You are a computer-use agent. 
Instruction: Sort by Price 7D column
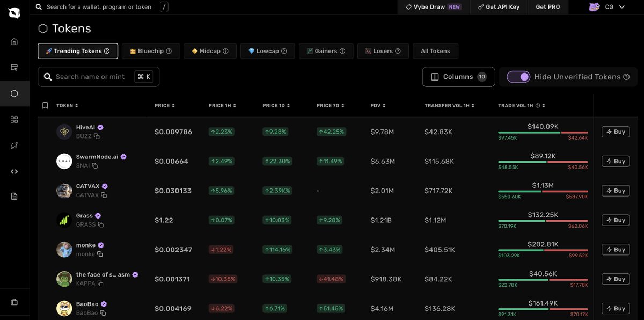(x=331, y=106)
